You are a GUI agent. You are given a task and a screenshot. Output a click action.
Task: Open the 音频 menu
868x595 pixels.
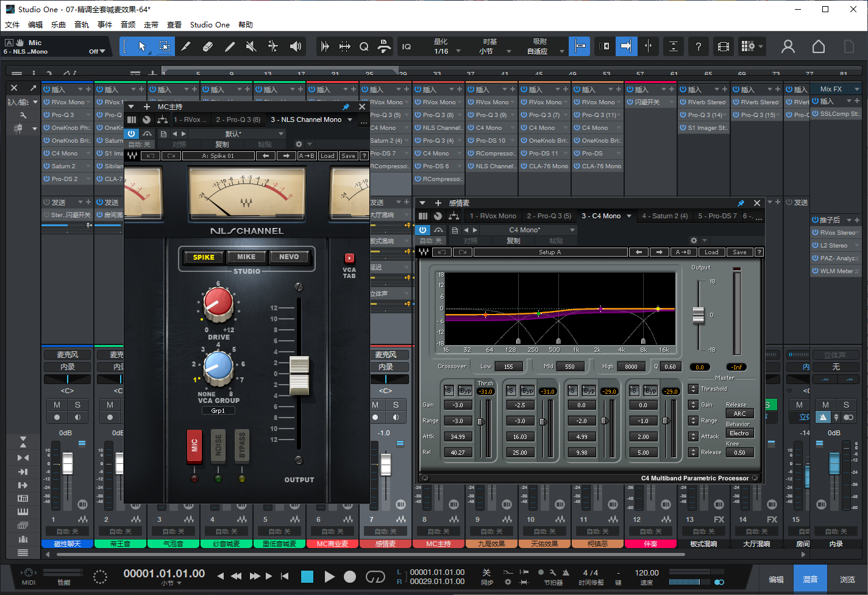pyautogui.click(x=128, y=25)
